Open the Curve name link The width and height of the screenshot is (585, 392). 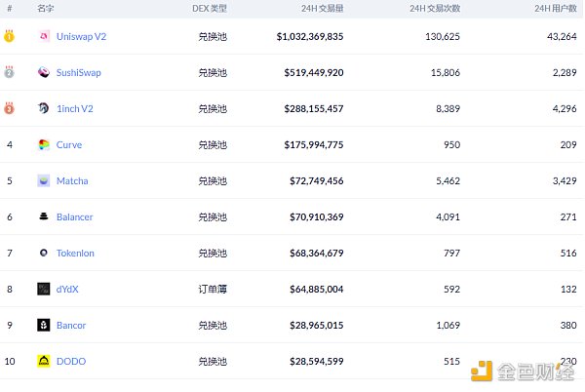pyautogui.click(x=69, y=144)
